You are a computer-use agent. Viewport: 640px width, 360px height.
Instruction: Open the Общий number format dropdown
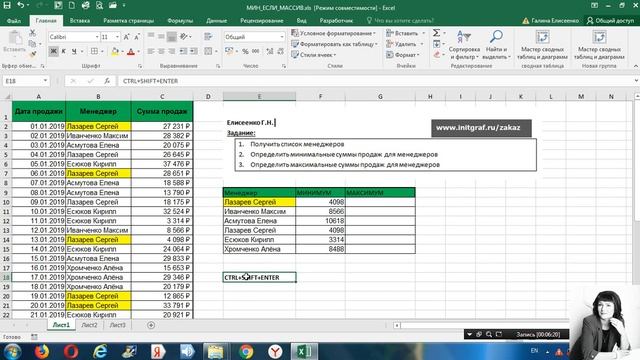[x=282, y=37]
